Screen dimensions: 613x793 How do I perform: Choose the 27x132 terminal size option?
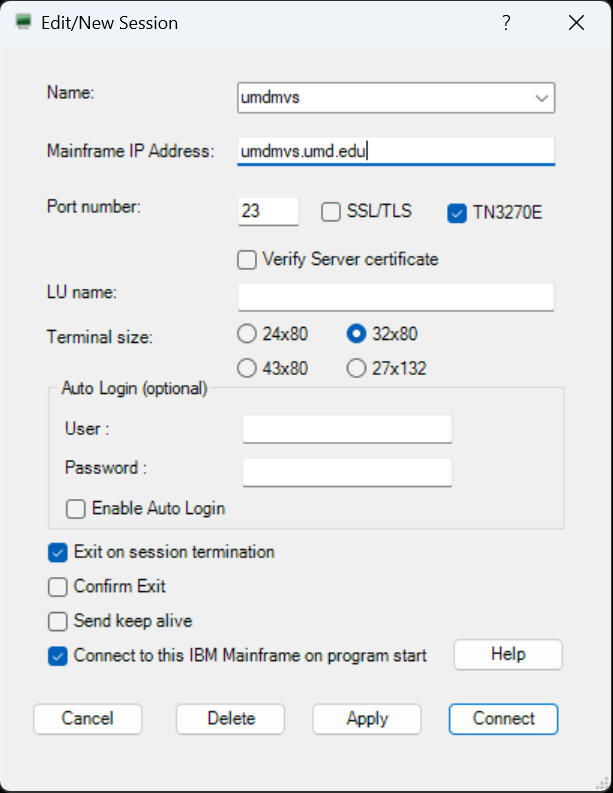(355, 369)
